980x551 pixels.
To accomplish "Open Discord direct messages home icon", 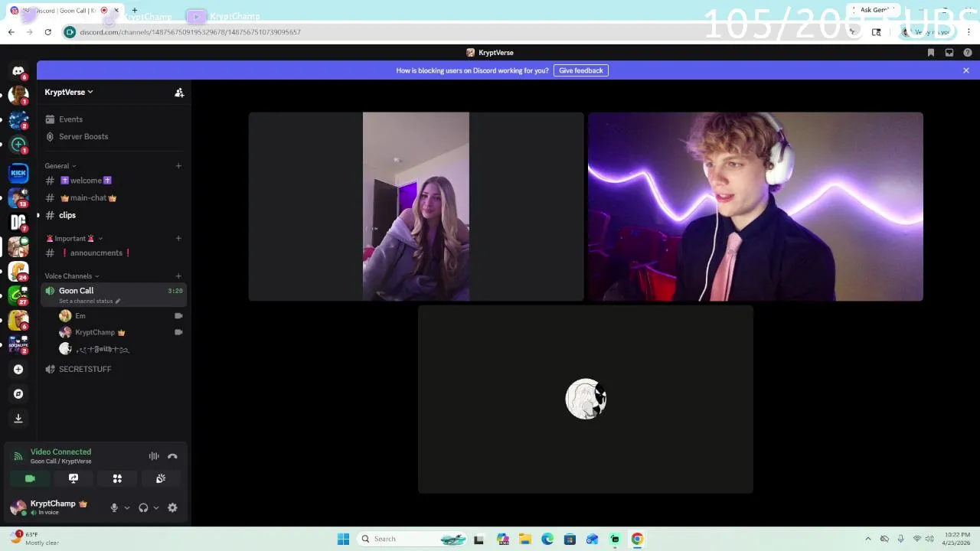I will point(18,71).
